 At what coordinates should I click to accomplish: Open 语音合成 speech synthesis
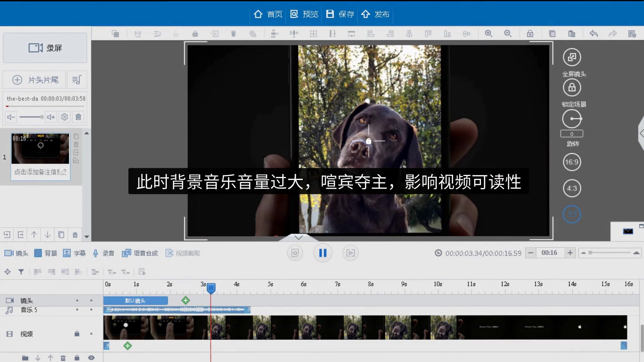pos(140,253)
